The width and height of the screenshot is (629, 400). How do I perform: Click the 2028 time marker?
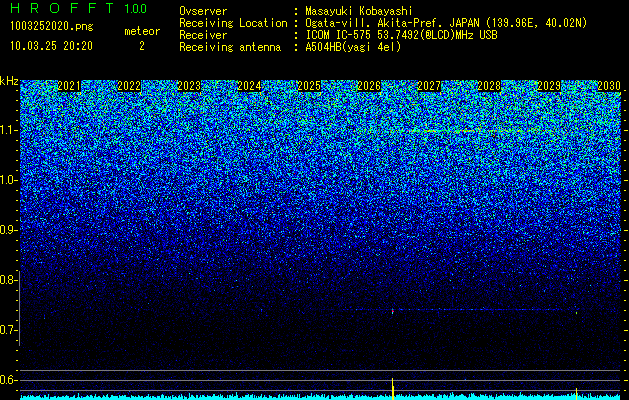[x=489, y=86]
